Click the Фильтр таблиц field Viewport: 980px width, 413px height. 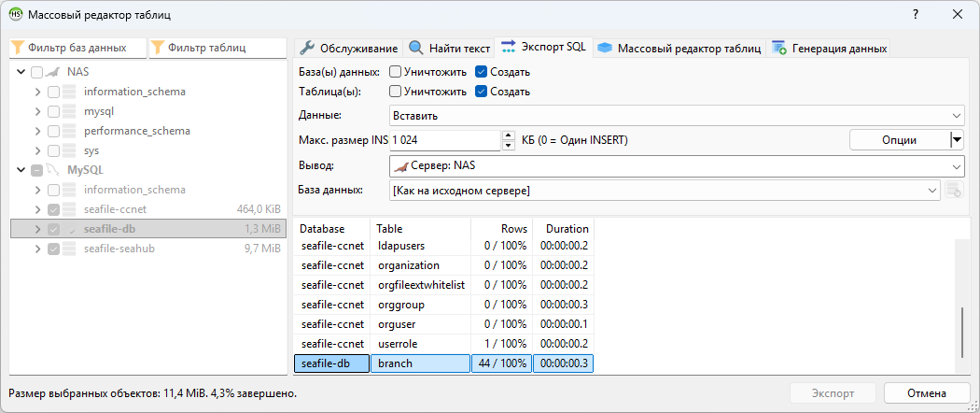[x=217, y=48]
